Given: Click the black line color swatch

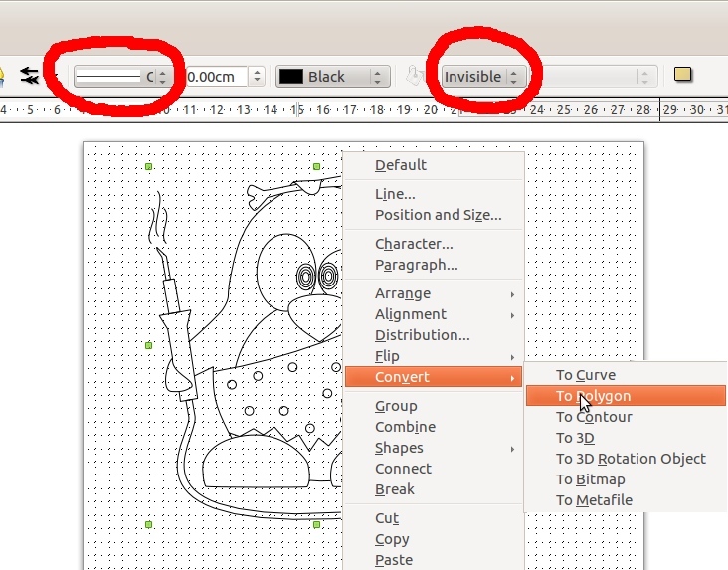Looking at the screenshot, I should (291, 77).
